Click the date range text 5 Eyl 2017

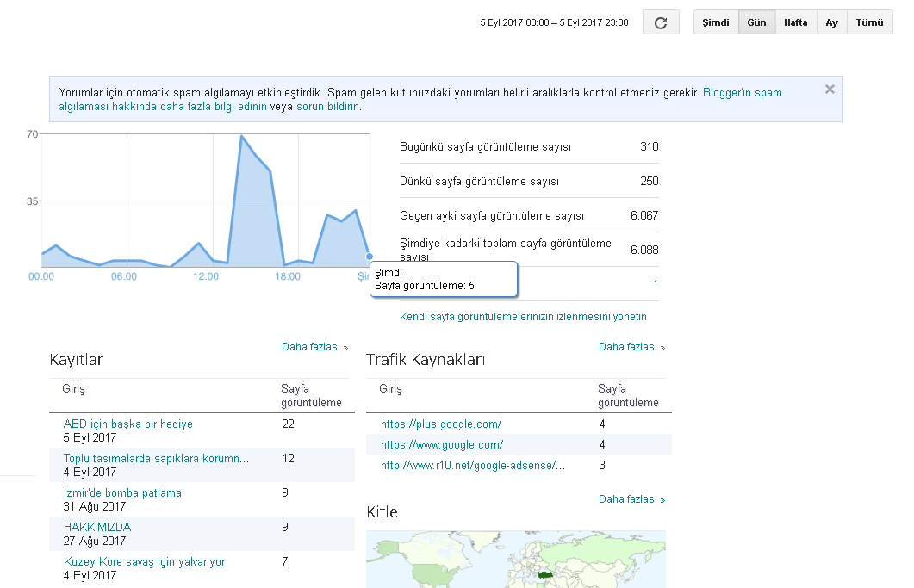coord(554,22)
